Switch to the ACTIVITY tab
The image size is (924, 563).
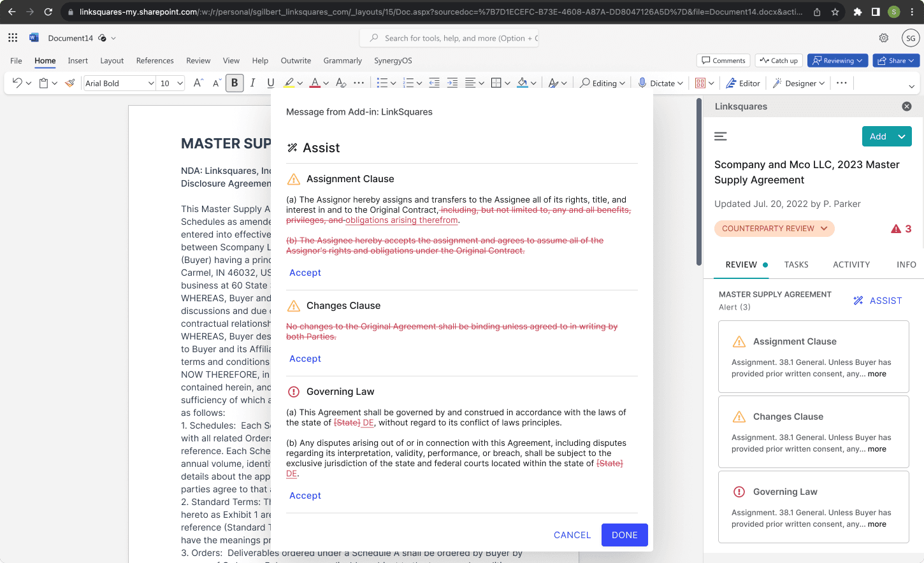pyautogui.click(x=851, y=264)
